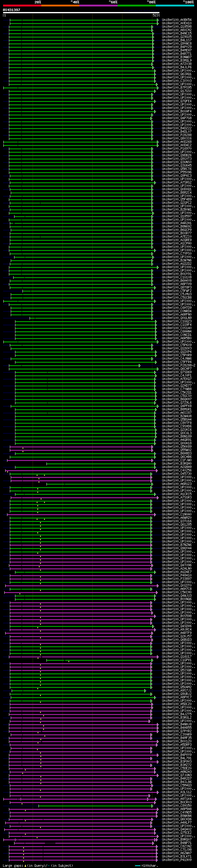Select the UniRef100_A6R5B0 label

pos(176,338)
